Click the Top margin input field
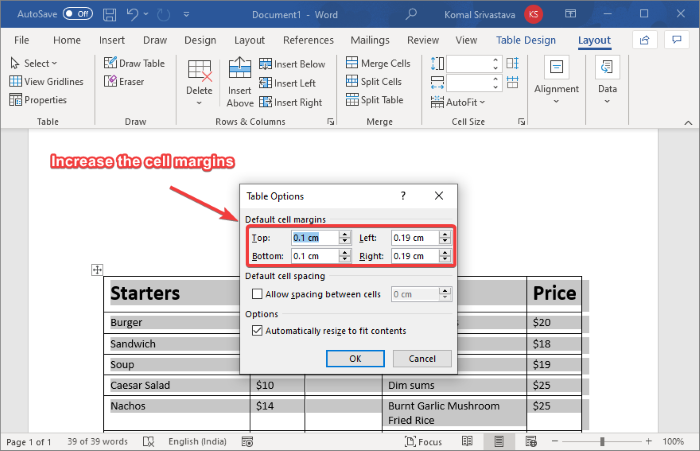 (315, 238)
